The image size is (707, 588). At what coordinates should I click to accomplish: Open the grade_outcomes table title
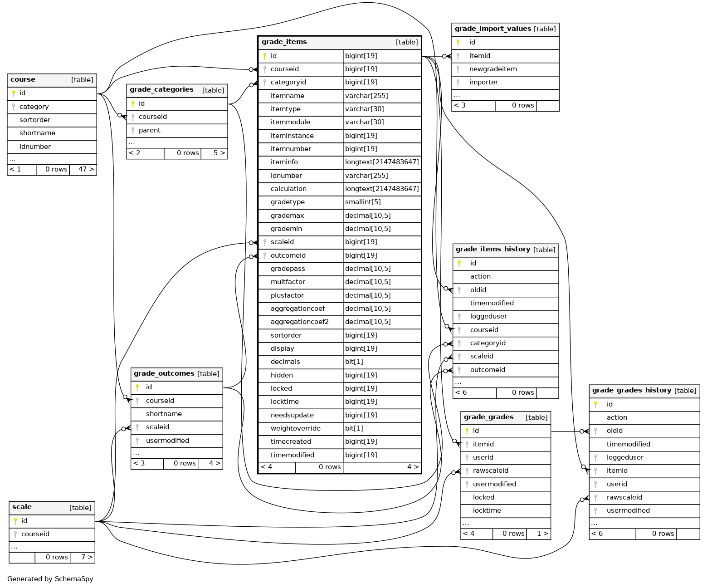(x=164, y=373)
